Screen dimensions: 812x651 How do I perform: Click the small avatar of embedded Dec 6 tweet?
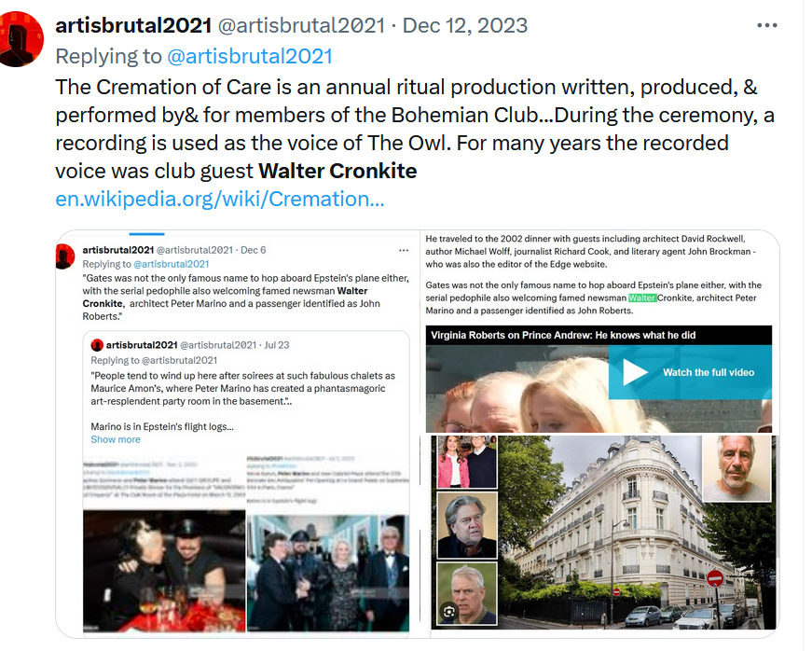[65, 256]
